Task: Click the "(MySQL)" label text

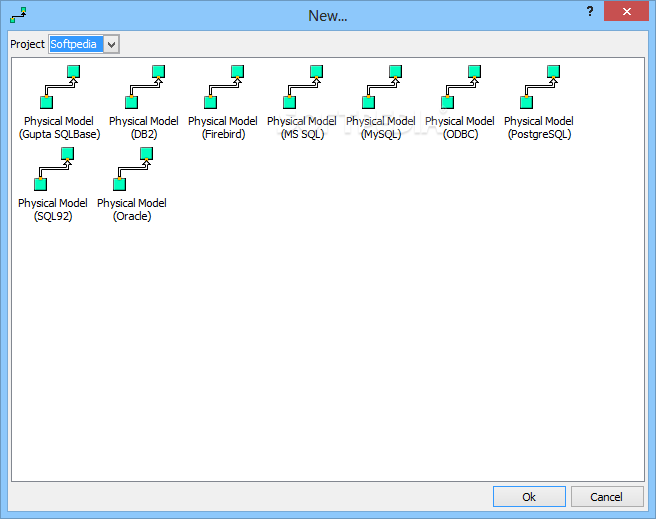Action: click(x=381, y=134)
